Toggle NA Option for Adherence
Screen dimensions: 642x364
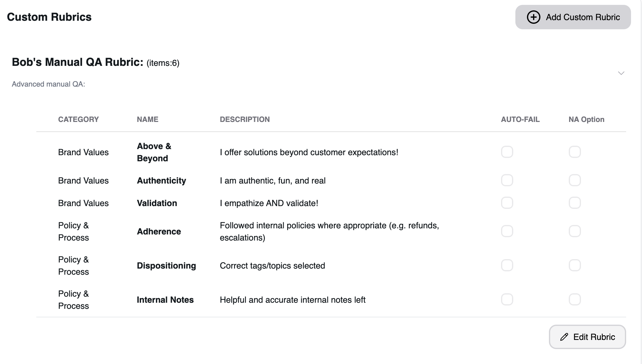point(575,231)
